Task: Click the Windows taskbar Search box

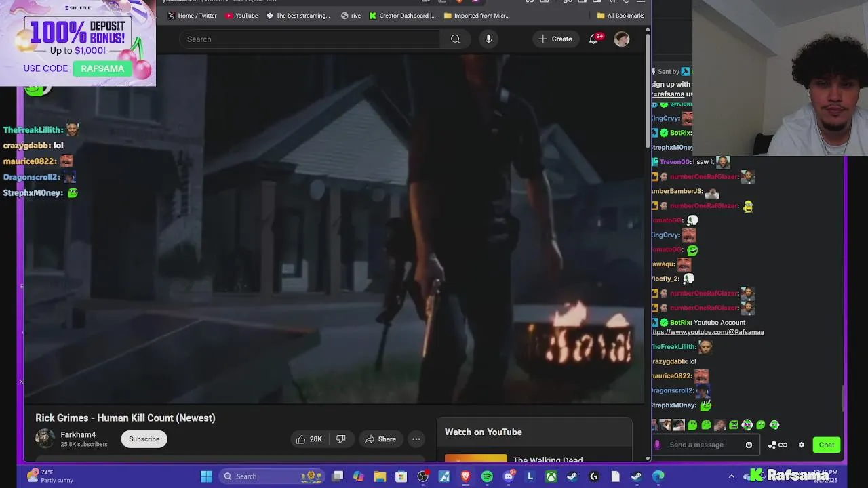Action: (273, 476)
